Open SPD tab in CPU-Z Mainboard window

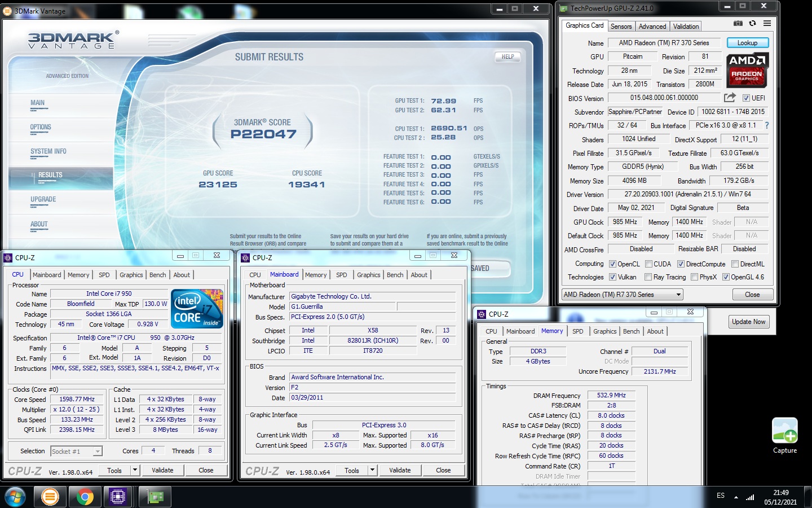(342, 275)
